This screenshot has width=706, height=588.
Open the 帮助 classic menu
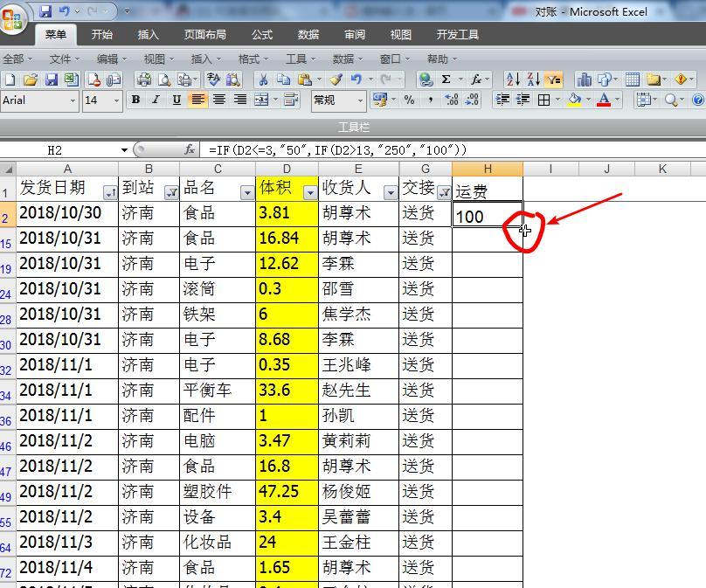[x=442, y=59]
